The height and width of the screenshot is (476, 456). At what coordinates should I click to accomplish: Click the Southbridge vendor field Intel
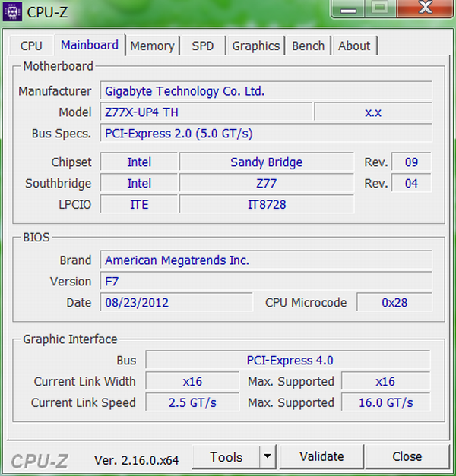139,183
